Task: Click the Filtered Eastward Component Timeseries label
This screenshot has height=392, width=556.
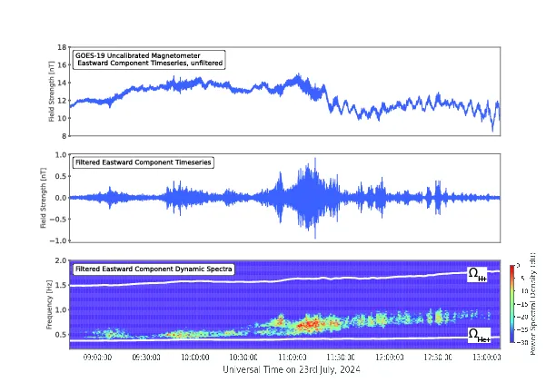Action: point(144,162)
